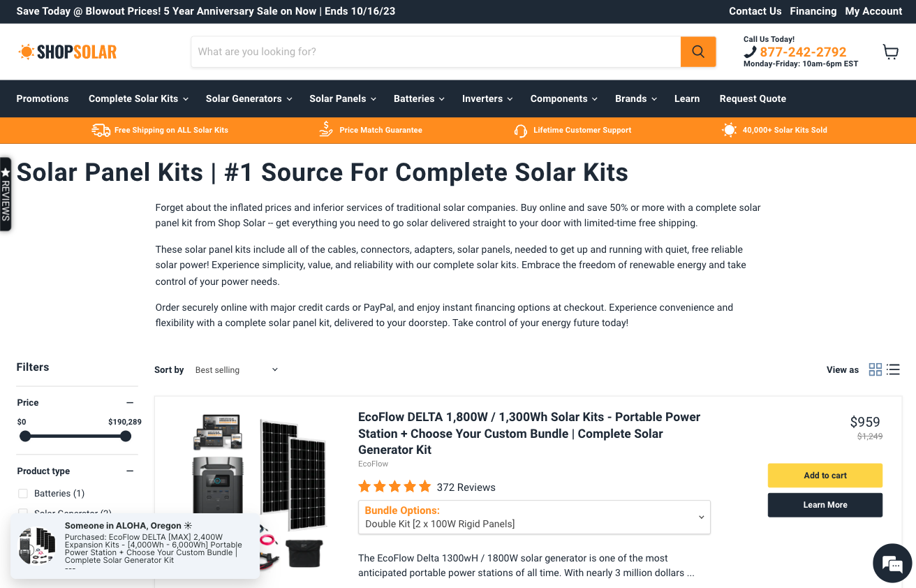Open the shopping cart

(890, 52)
